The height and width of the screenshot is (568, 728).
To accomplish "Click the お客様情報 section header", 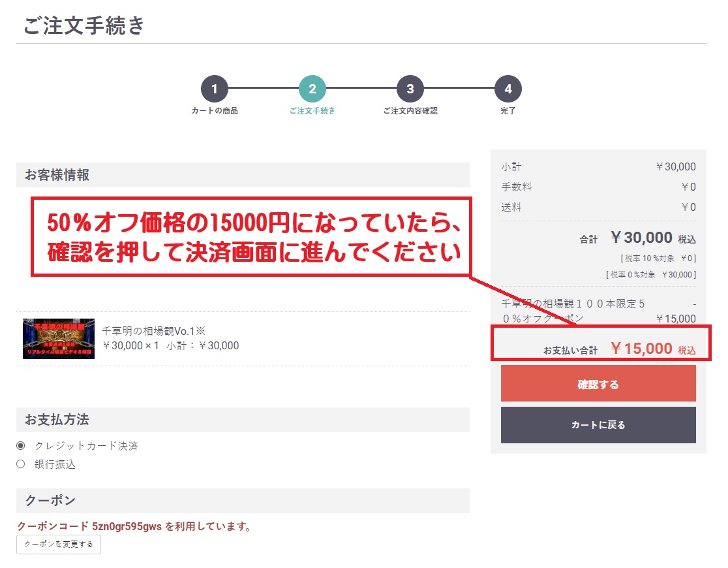I will point(57,175).
